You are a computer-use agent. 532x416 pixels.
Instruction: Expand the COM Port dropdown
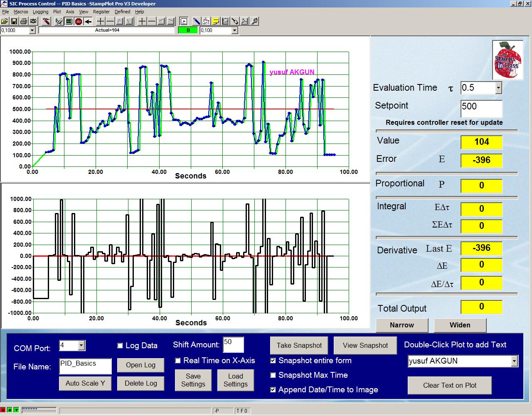pos(81,345)
